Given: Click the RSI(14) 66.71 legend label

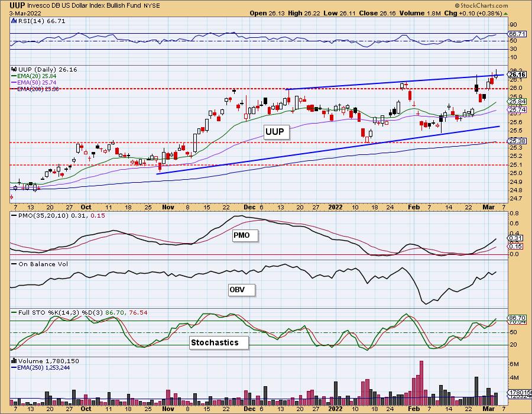Looking at the screenshot, I should point(42,21).
